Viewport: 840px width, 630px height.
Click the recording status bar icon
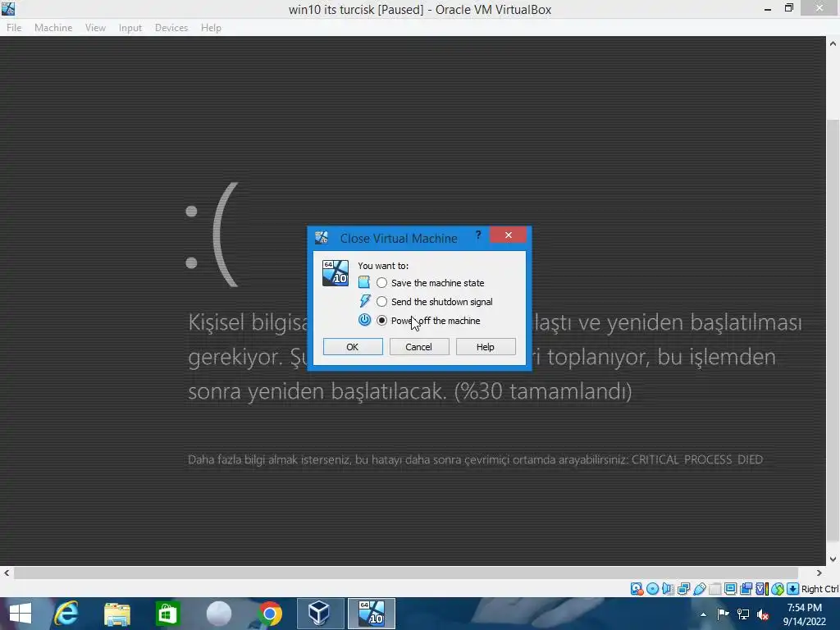click(746, 589)
